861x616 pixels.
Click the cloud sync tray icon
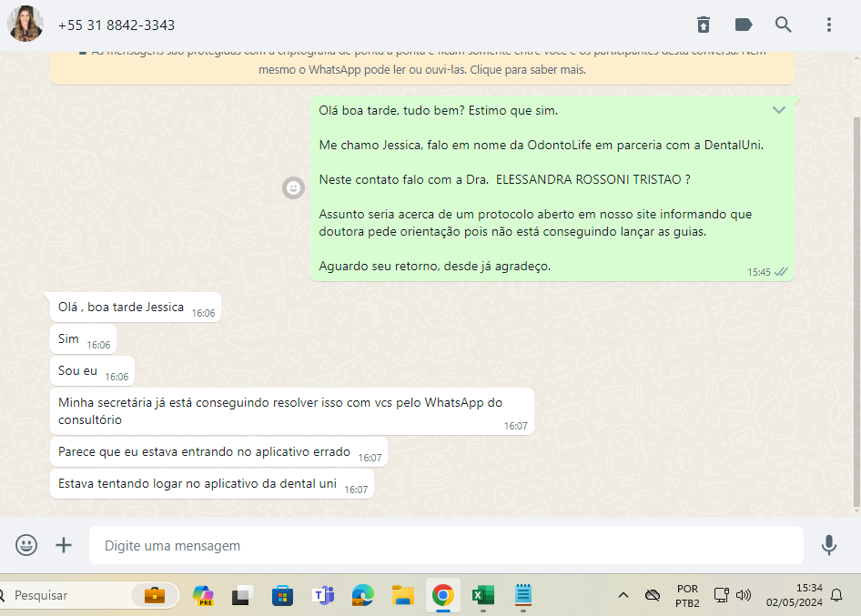pos(653,595)
